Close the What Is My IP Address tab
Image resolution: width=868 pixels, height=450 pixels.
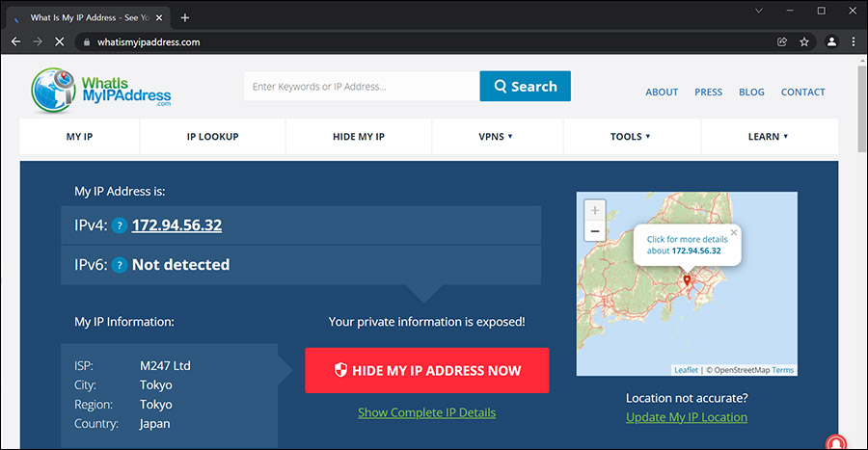pos(159,17)
